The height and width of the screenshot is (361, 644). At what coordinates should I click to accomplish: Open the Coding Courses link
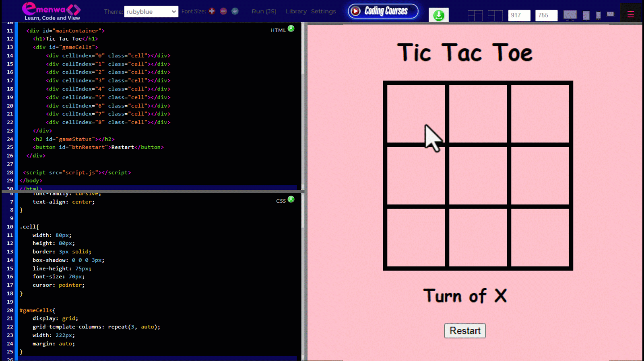coord(383,11)
